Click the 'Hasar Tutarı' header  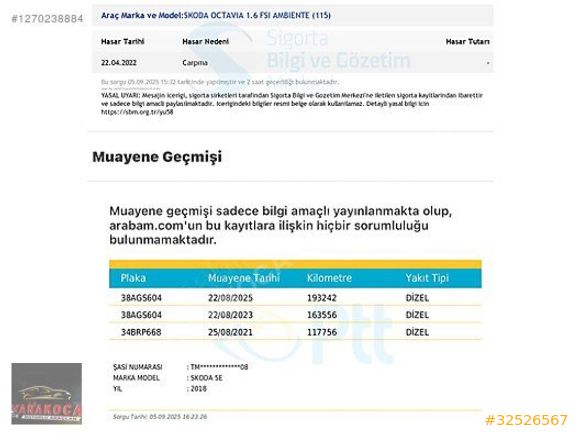coord(468,41)
